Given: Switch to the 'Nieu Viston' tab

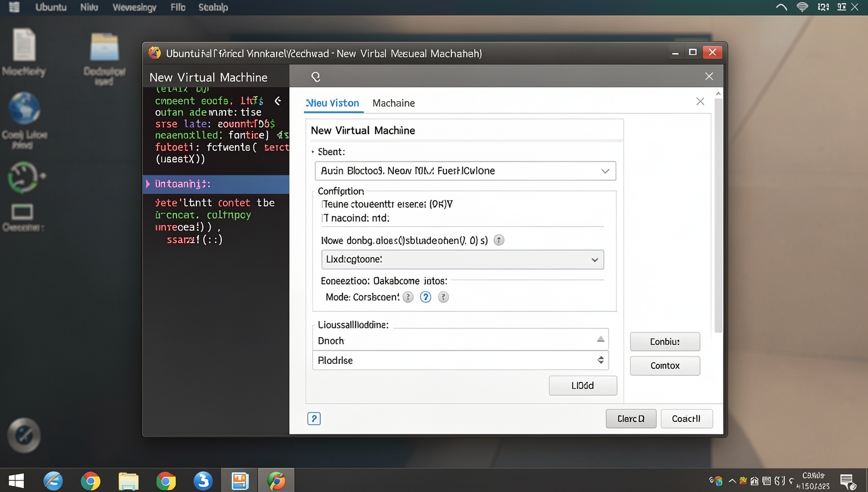Looking at the screenshot, I should [333, 103].
